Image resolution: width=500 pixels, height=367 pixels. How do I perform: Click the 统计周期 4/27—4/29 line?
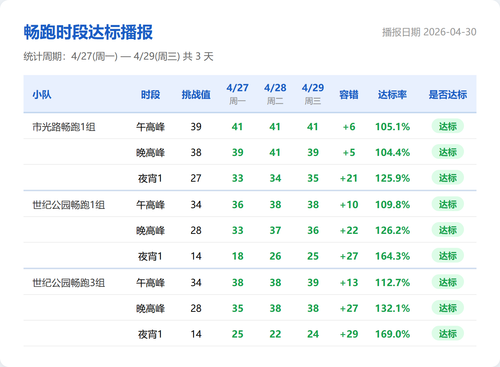pos(118,56)
